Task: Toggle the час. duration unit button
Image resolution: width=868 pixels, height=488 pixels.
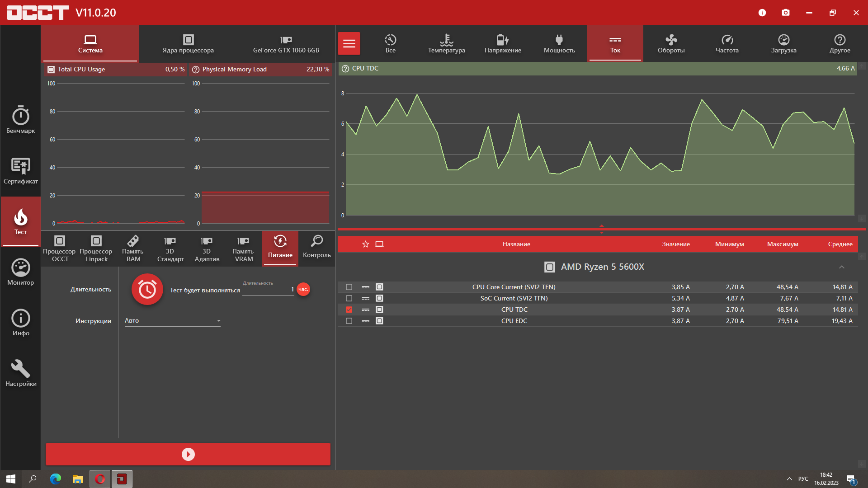Action: pyautogui.click(x=303, y=289)
